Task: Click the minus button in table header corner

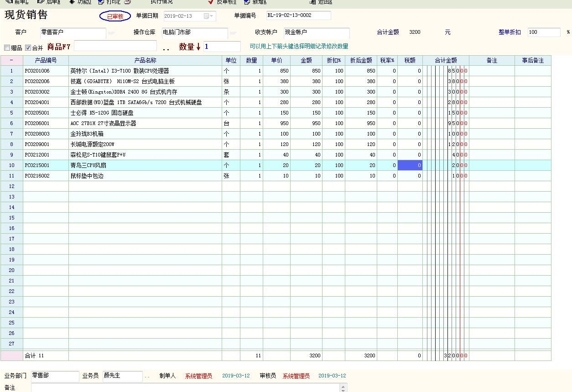Action: 11,60
